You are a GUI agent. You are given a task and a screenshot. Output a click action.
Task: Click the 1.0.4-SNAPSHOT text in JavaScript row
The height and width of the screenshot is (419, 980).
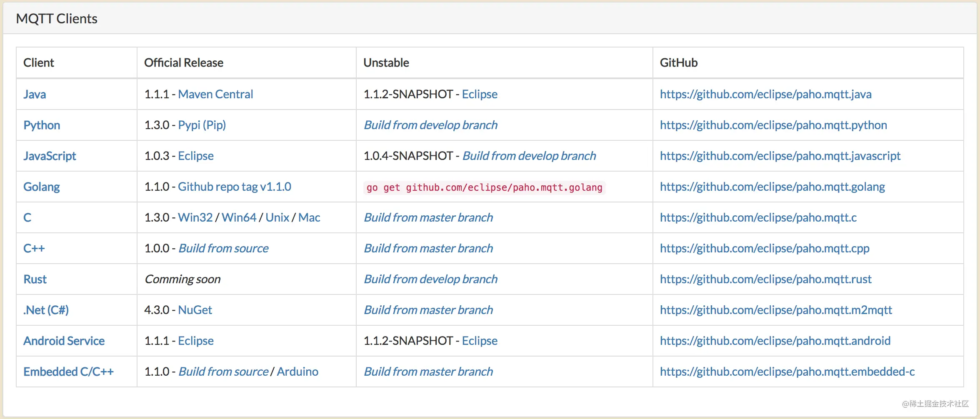408,156
